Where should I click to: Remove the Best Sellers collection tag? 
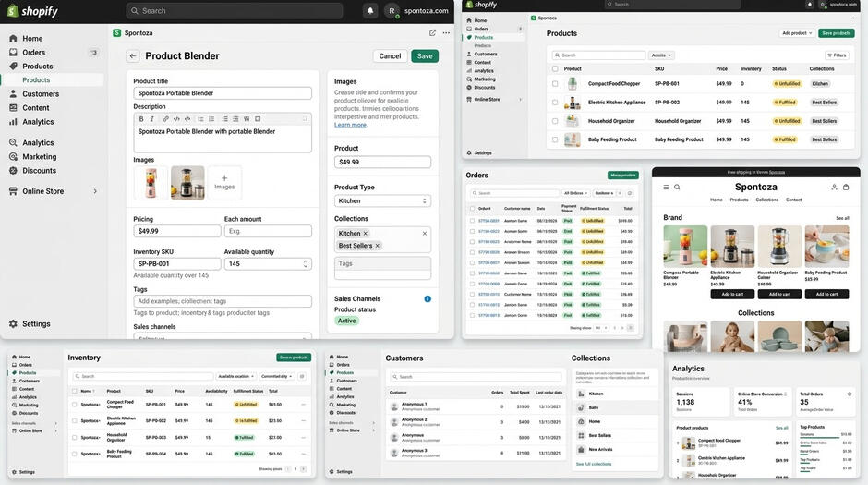tap(378, 245)
